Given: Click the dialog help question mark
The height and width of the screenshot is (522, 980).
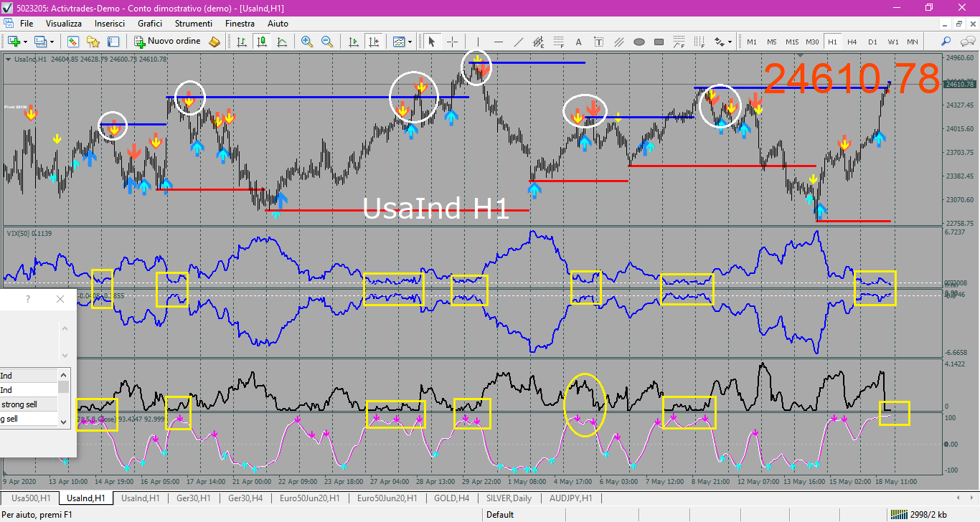Looking at the screenshot, I should click(28, 300).
